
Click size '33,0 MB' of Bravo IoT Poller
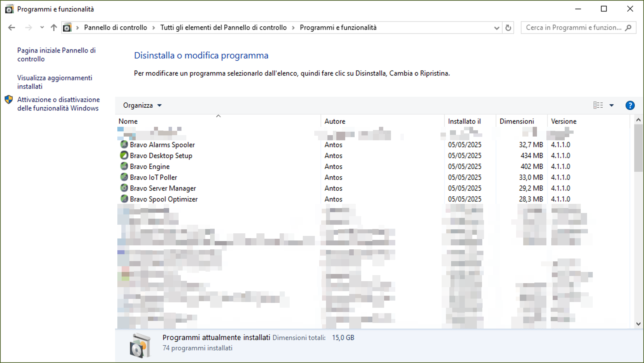(531, 177)
